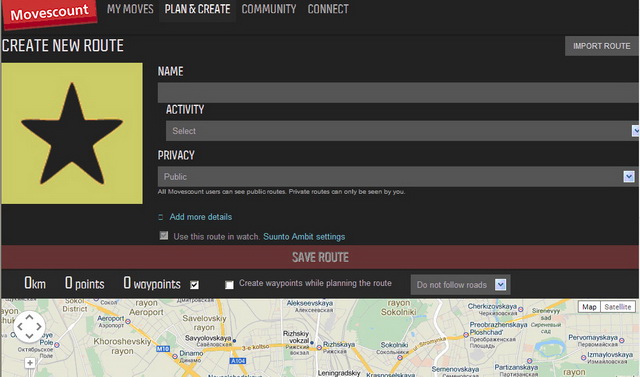
Task: Open the Suunto Ambit settings link
Action: pos(304,237)
